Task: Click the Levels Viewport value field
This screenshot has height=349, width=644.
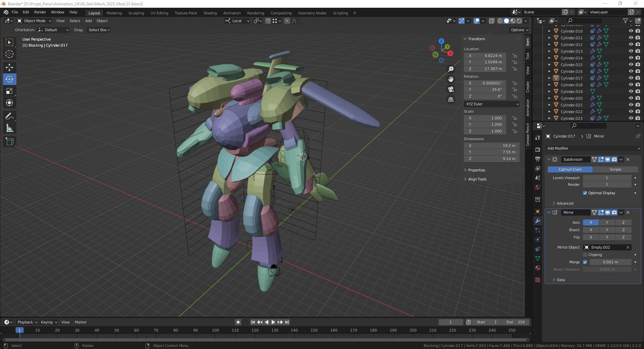Action: (x=606, y=178)
